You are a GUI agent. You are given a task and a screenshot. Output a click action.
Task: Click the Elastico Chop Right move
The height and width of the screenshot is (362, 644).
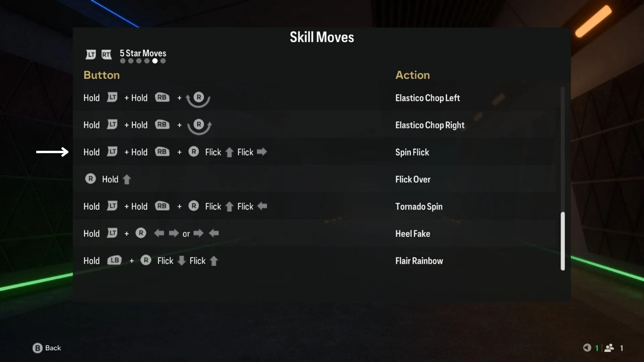[x=429, y=125]
